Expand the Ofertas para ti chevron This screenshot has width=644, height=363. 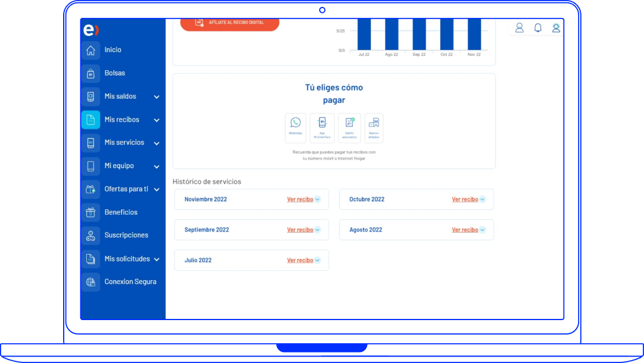point(156,190)
